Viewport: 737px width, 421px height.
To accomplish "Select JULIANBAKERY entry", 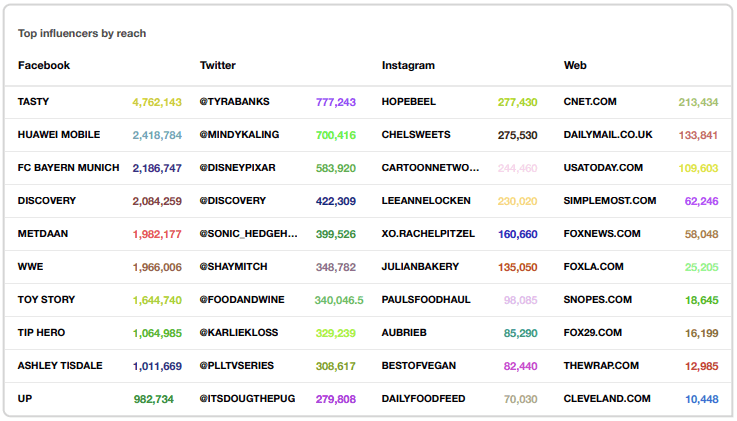I will (420, 266).
